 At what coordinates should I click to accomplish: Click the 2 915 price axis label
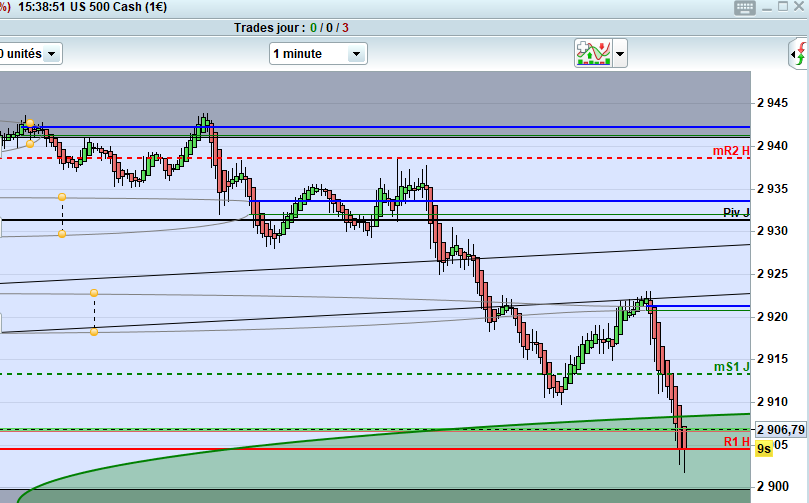point(772,359)
